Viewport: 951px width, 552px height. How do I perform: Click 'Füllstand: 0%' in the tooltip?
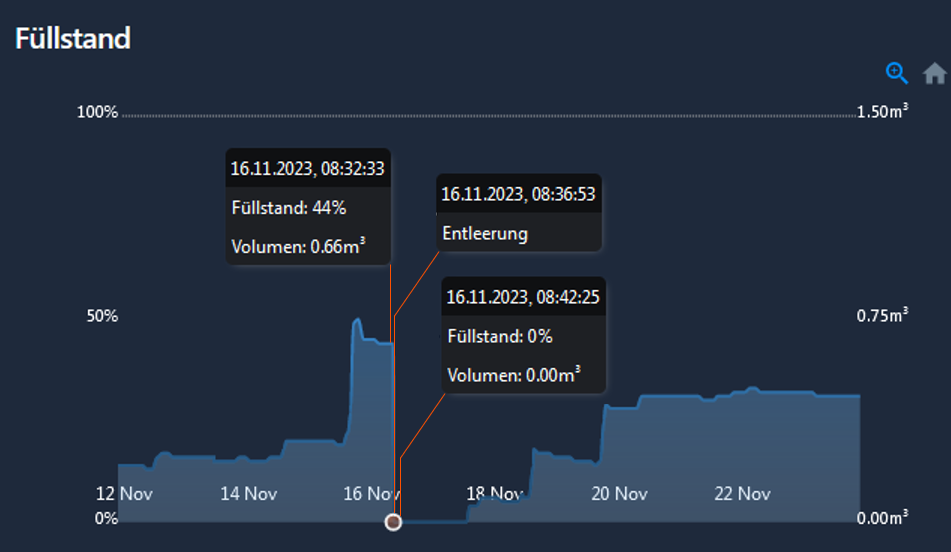(500, 336)
